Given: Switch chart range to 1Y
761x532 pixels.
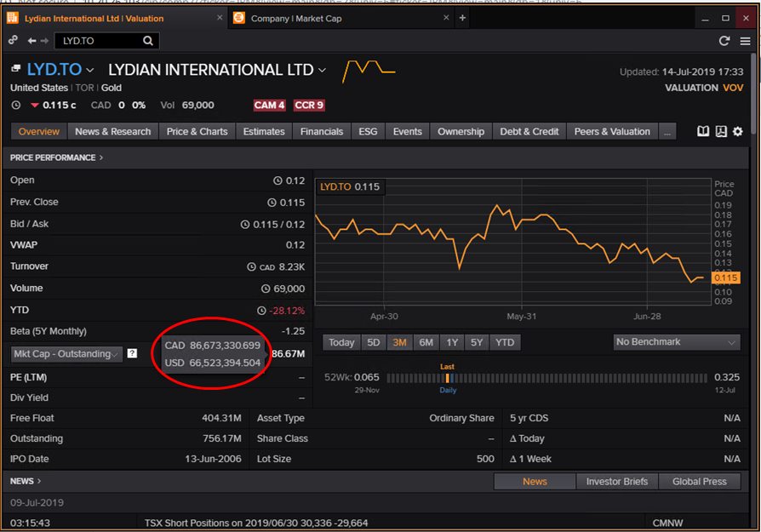Looking at the screenshot, I should (452, 342).
